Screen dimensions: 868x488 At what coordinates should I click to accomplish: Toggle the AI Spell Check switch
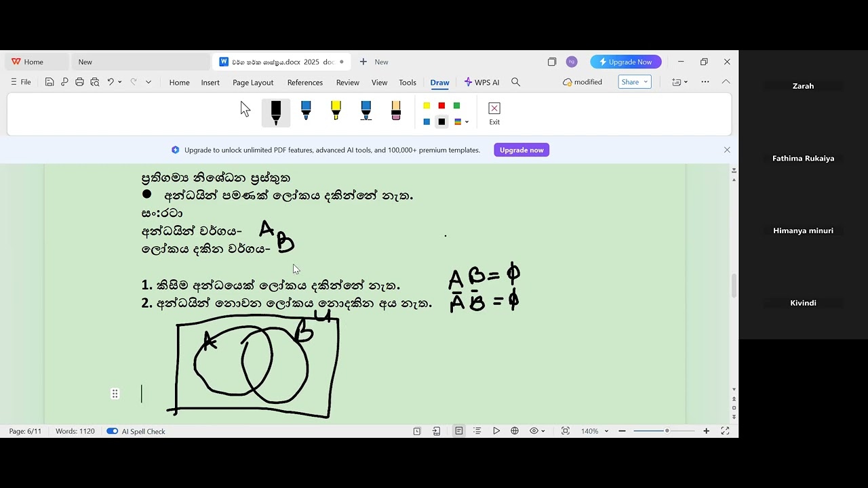113,431
